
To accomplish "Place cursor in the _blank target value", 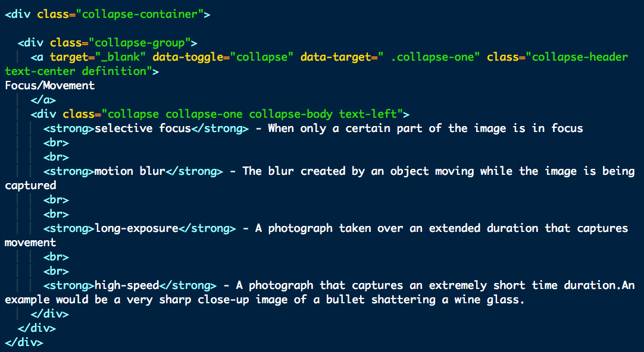I will click(121, 57).
